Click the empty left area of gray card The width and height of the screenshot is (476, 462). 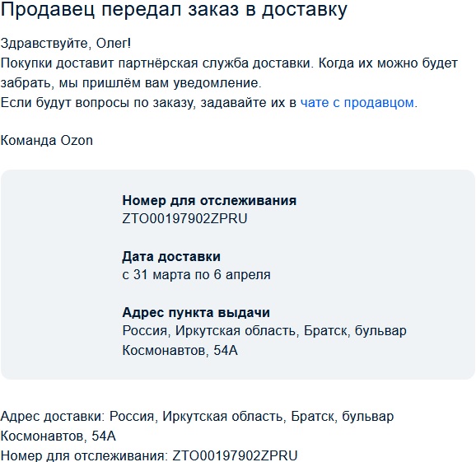click(x=61, y=275)
